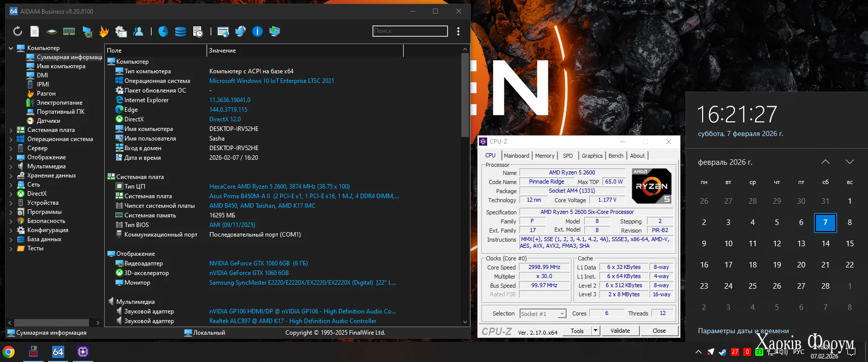Switch to CPU-Z from the taskbar

[x=83, y=351]
